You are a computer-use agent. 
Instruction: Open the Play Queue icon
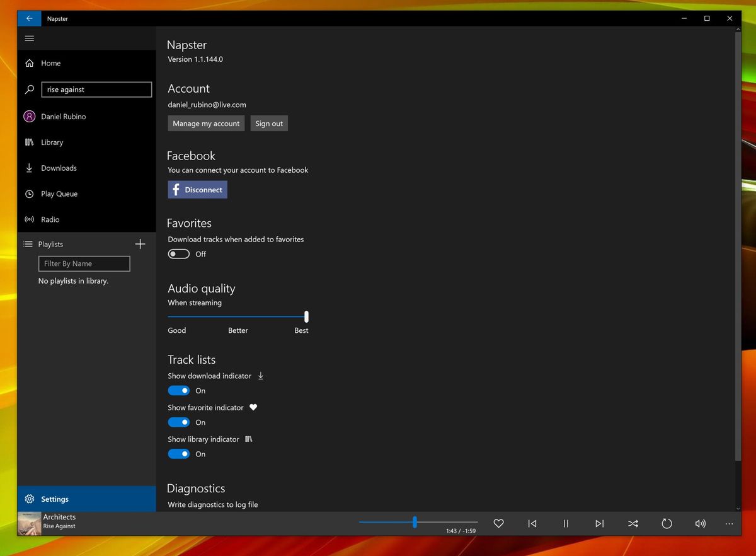tap(29, 194)
